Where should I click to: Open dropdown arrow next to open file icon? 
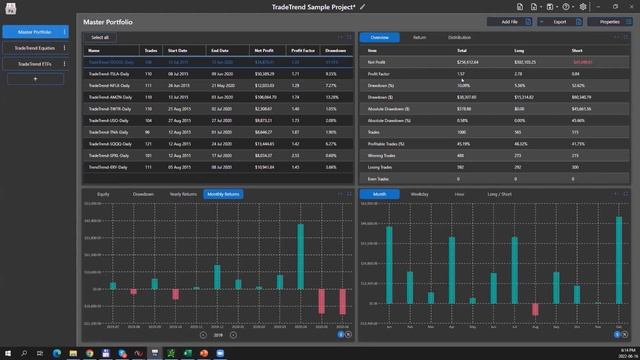(541, 7)
